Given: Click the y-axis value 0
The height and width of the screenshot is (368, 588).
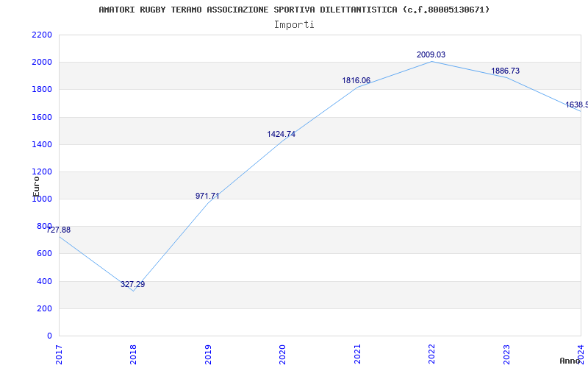Looking at the screenshot, I should point(50,336).
